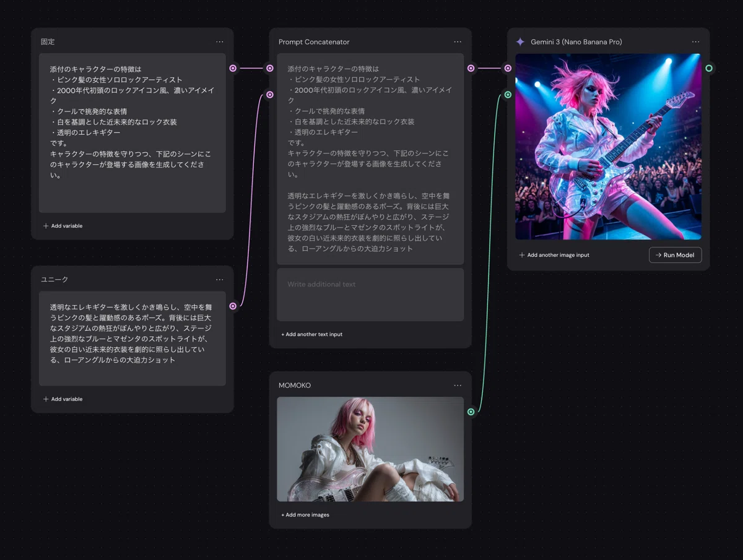Screen dimensions: 743x560
Task: Click Prompt Concatenator first text input port
Action: point(270,68)
